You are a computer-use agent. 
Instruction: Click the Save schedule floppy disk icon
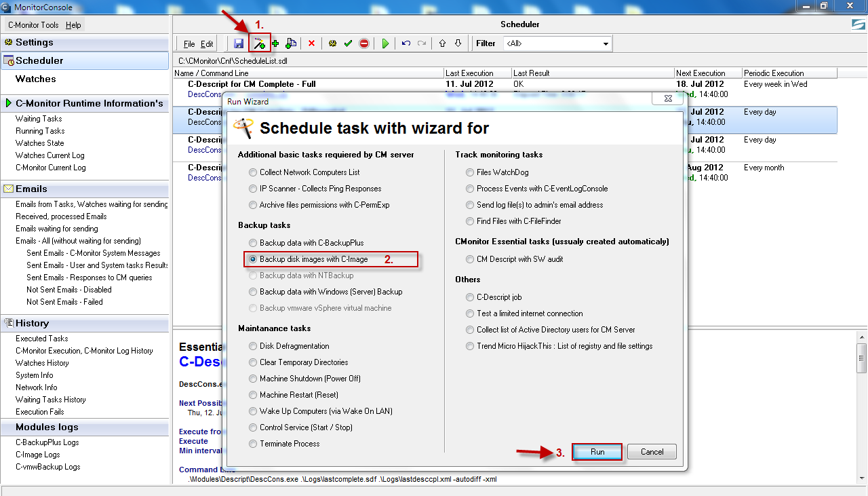click(x=239, y=43)
